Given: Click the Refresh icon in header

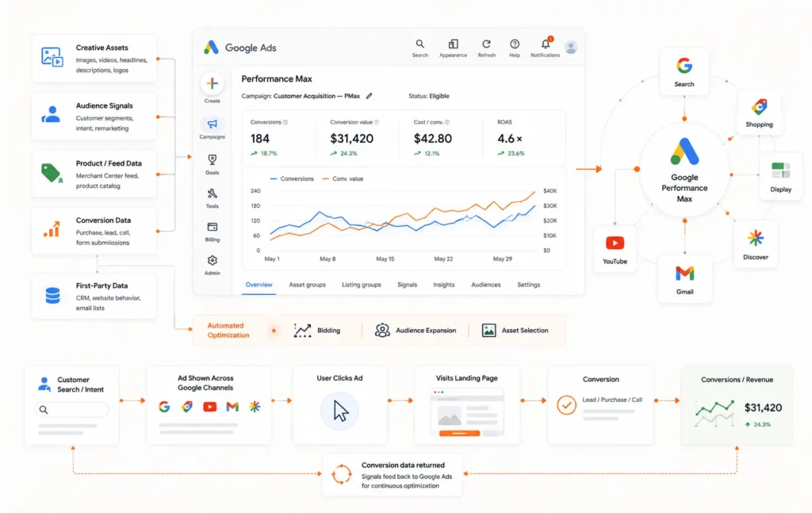Looking at the screenshot, I should (x=486, y=44).
